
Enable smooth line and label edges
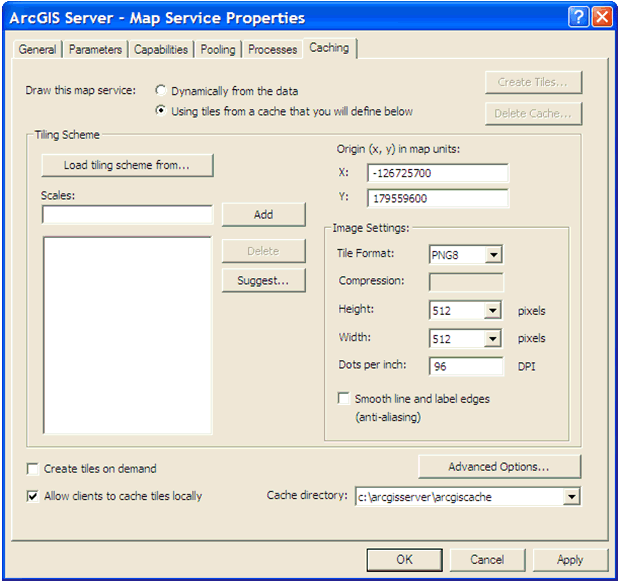(x=344, y=399)
